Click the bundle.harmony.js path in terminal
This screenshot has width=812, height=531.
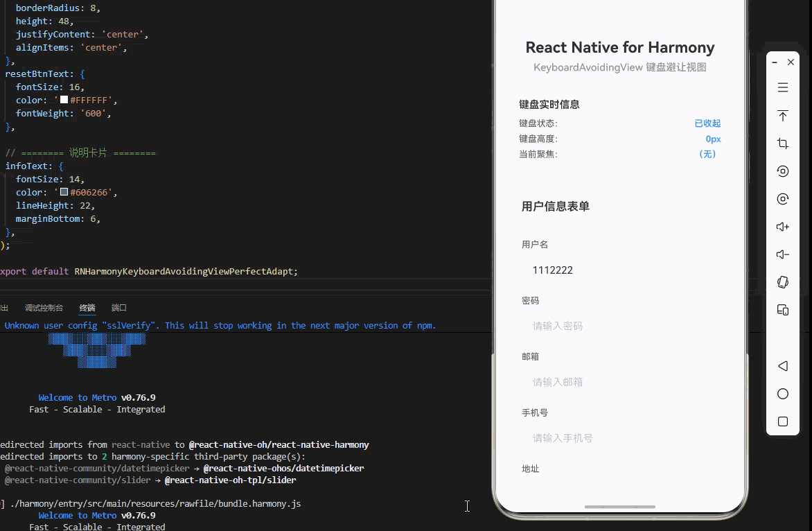click(x=155, y=503)
